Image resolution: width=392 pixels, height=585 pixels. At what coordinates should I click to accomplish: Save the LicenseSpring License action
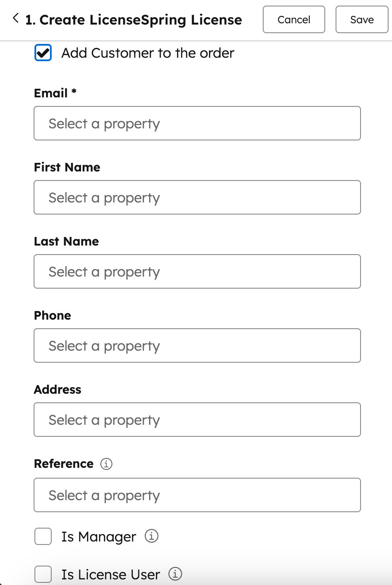(362, 19)
